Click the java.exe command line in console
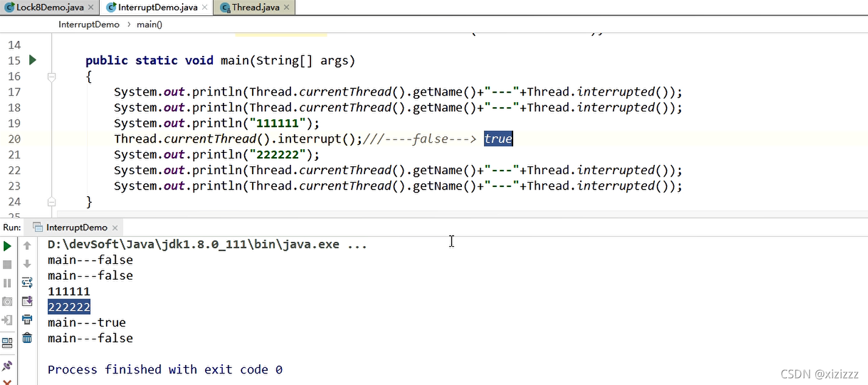868x385 pixels. pos(208,244)
